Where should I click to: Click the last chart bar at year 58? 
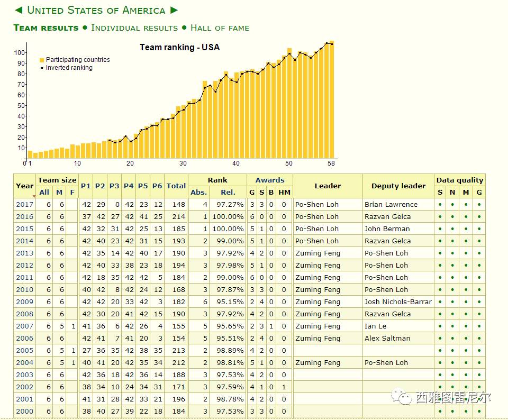[332, 99]
